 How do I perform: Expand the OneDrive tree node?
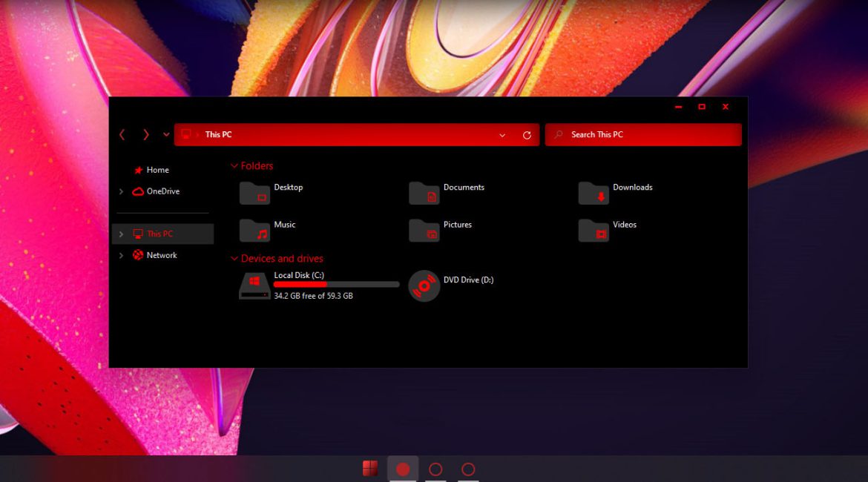pyautogui.click(x=121, y=191)
